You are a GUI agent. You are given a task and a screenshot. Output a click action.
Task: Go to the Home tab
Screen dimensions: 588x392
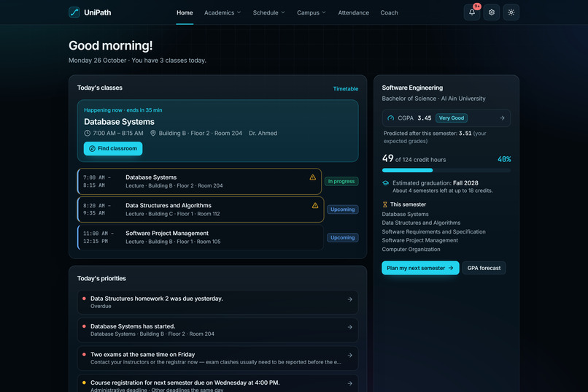pos(185,12)
